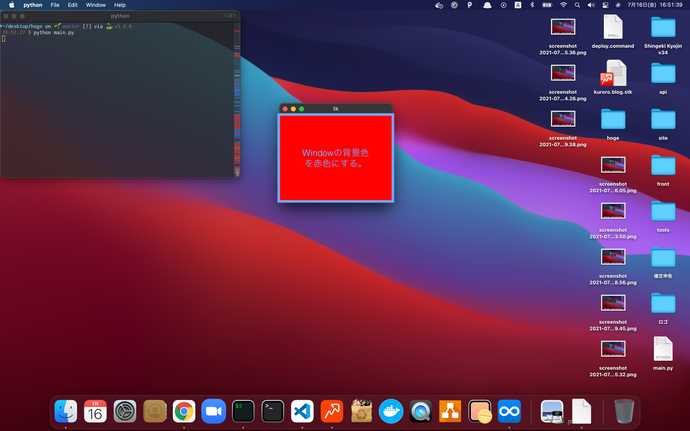Select the api folder on desktop
The width and height of the screenshot is (690, 431).
[663, 77]
